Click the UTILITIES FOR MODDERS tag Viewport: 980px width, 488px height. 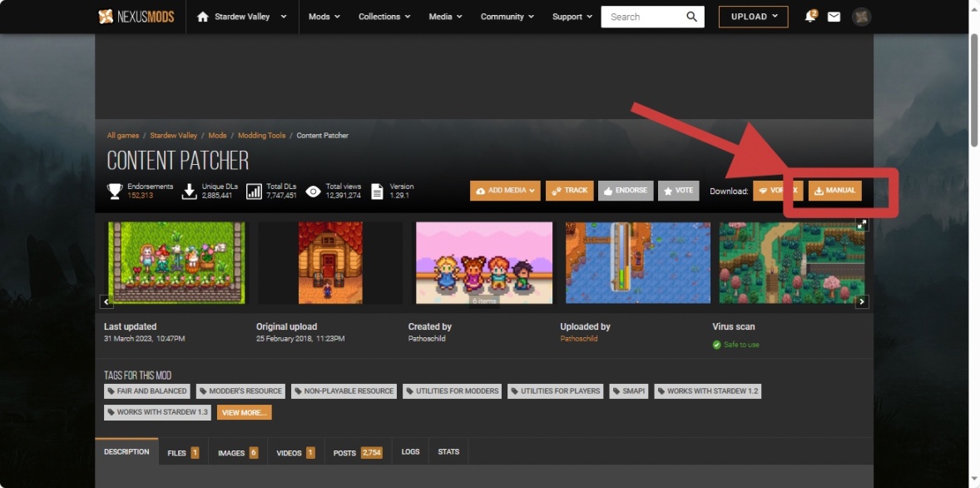point(453,391)
